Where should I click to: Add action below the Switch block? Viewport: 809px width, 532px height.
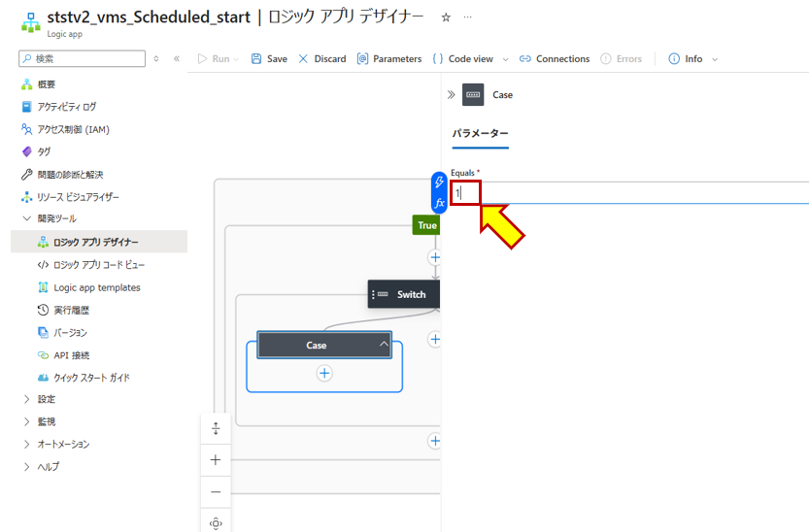click(435, 441)
